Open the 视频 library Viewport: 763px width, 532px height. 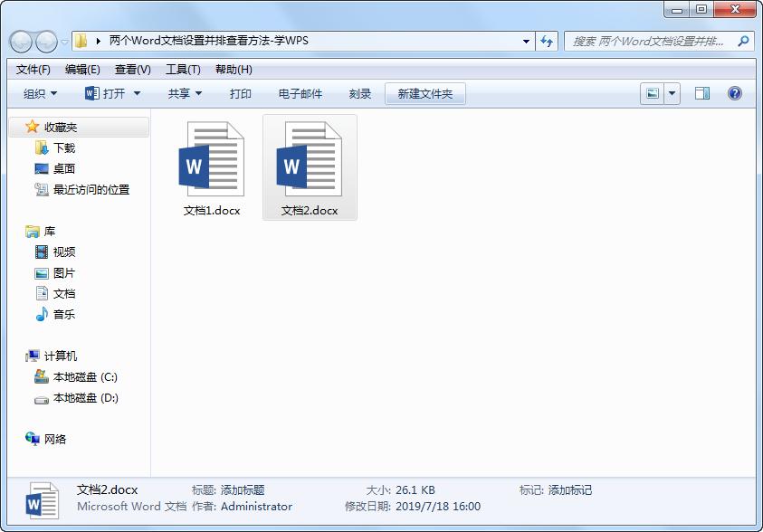coord(63,252)
